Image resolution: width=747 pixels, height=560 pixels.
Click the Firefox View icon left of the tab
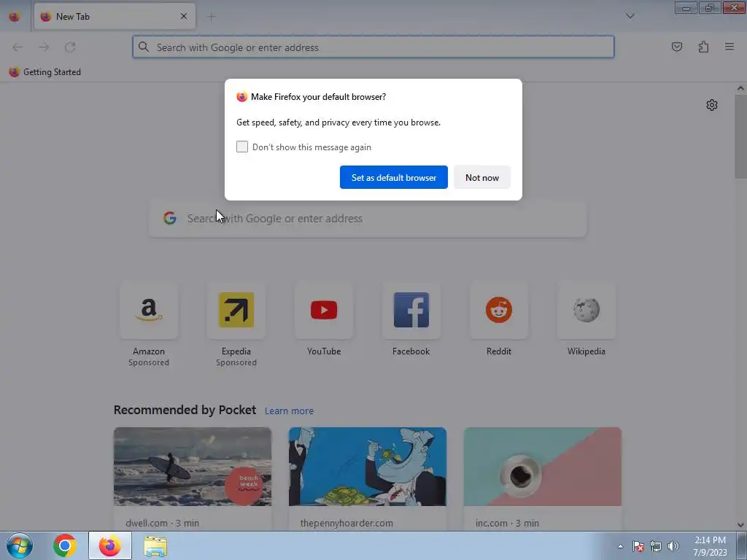point(15,17)
